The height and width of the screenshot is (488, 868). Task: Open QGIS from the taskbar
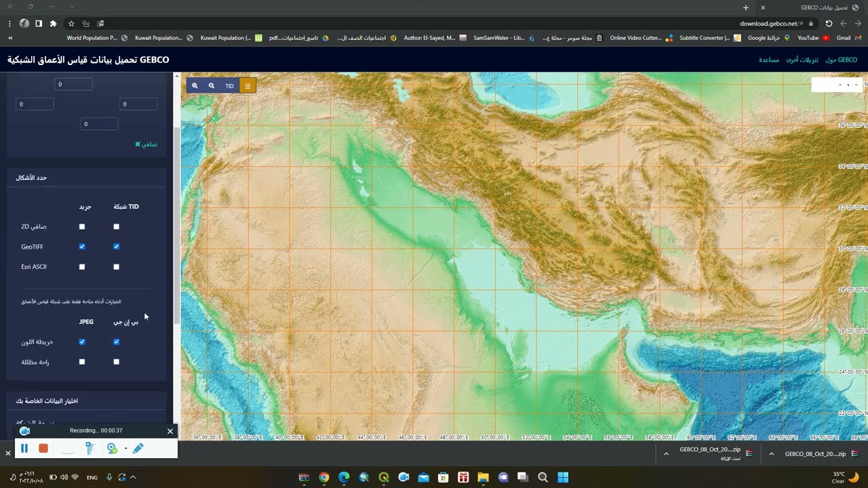(x=384, y=477)
